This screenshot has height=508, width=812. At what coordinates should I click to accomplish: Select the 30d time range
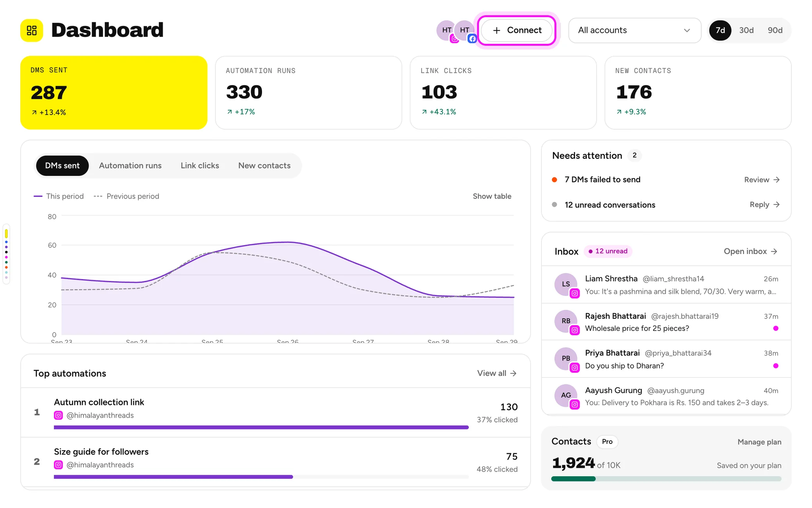pos(746,30)
